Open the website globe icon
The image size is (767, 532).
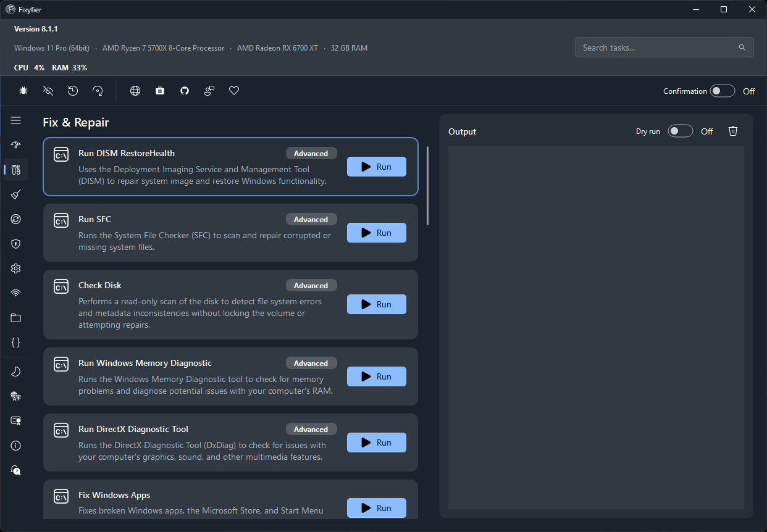click(x=135, y=91)
